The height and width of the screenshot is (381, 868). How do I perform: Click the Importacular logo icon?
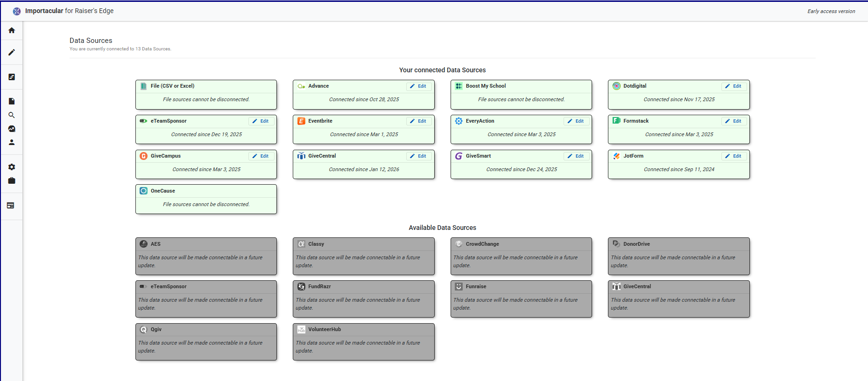pyautogui.click(x=17, y=11)
